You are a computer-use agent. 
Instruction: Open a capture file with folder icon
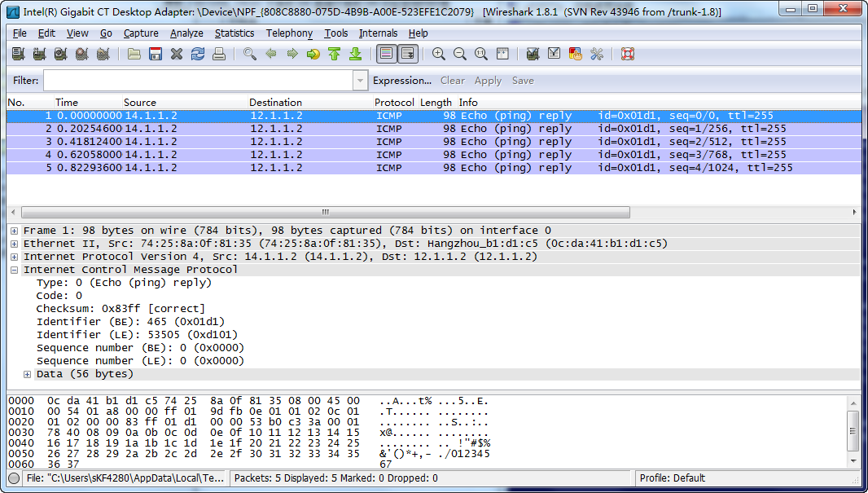[134, 54]
